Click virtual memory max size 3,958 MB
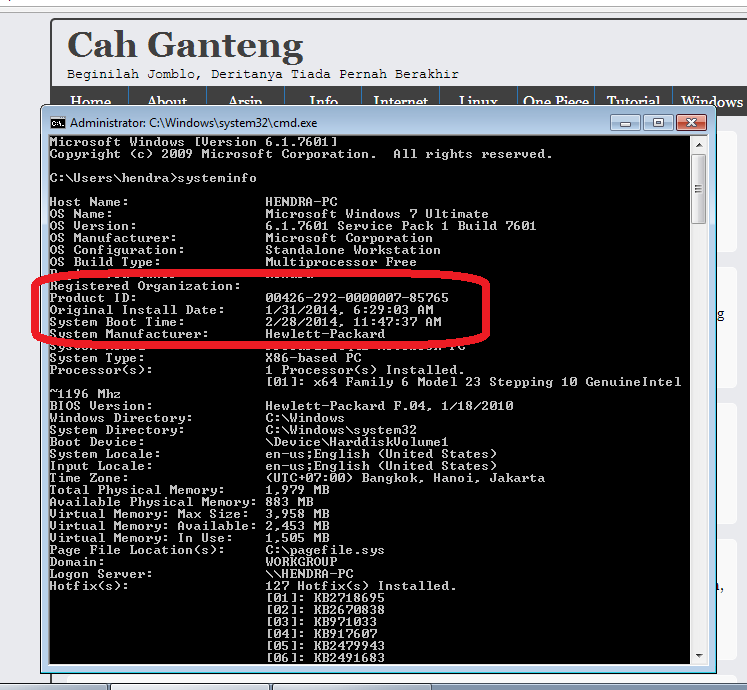This screenshot has height=690, width=747. [x=297, y=514]
